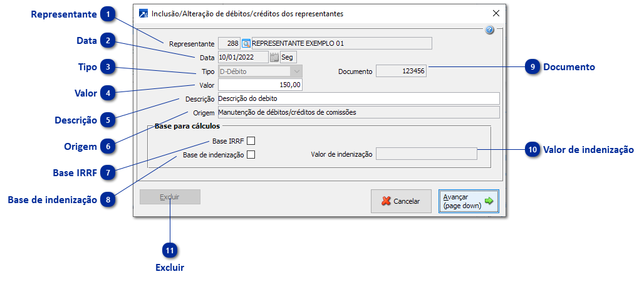
Task: Click the blue help question mark icon
Action: coord(489,30)
